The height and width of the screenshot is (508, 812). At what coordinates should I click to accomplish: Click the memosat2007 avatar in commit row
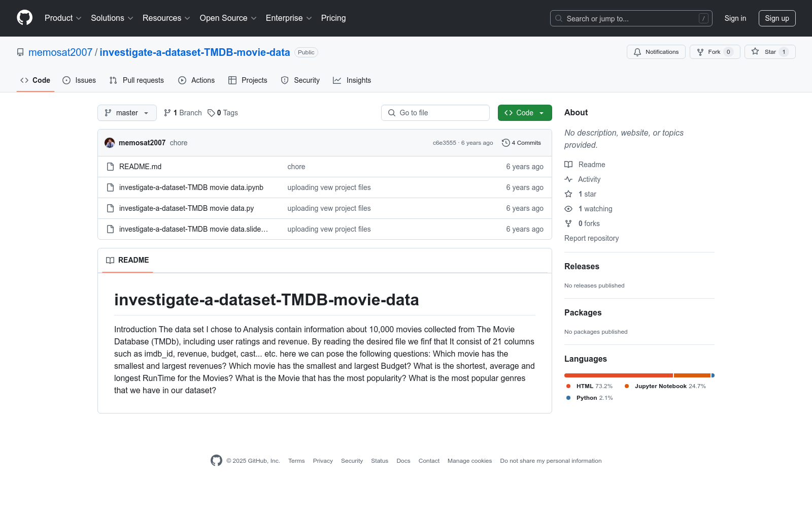110,143
